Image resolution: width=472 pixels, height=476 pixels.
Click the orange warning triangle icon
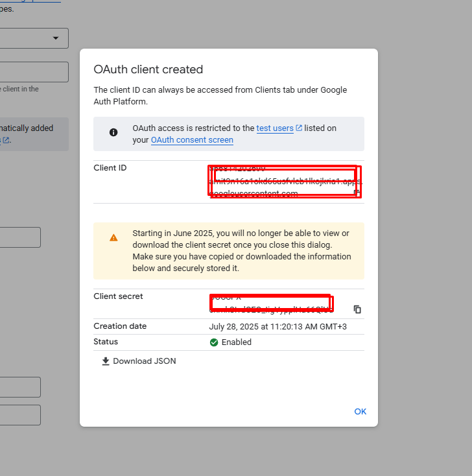(113, 237)
